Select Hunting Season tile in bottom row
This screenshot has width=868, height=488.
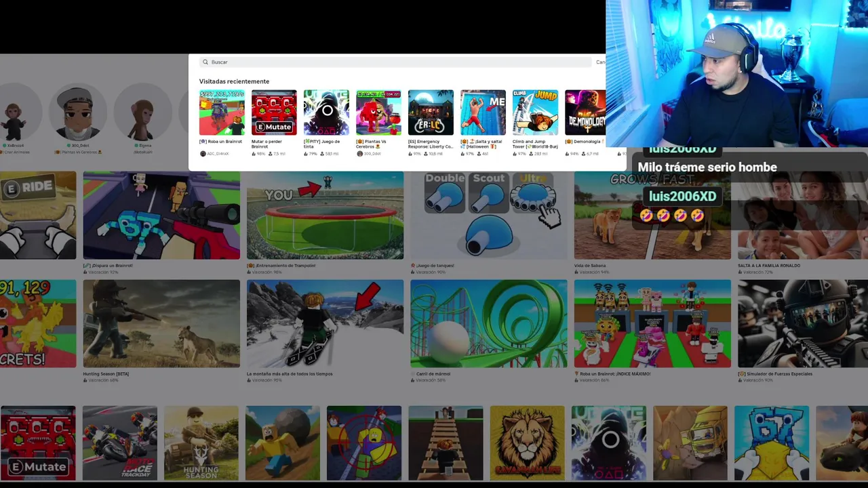coord(201,443)
